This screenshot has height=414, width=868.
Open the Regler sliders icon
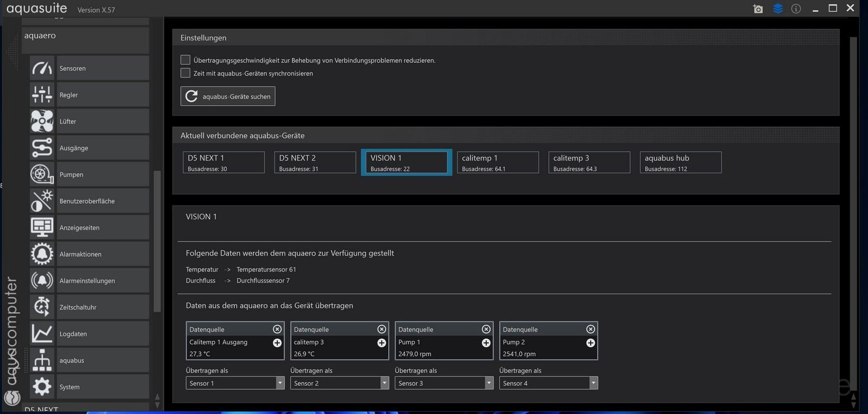click(42, 95)
